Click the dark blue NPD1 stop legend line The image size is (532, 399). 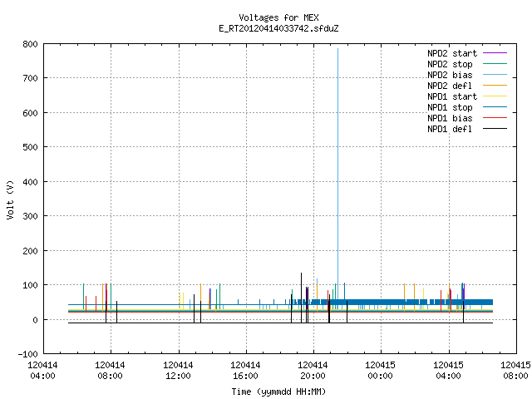click(495, 107)
